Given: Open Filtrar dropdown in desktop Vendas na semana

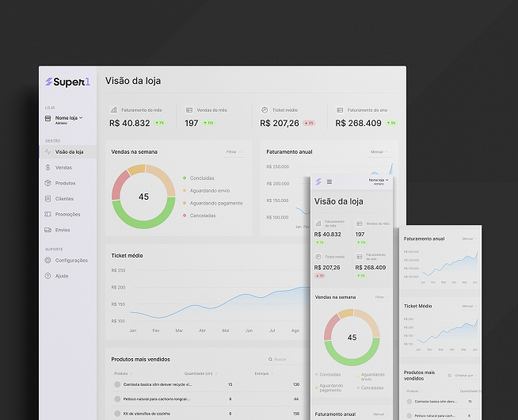Looking at the screenshot, I should (234, 151).
